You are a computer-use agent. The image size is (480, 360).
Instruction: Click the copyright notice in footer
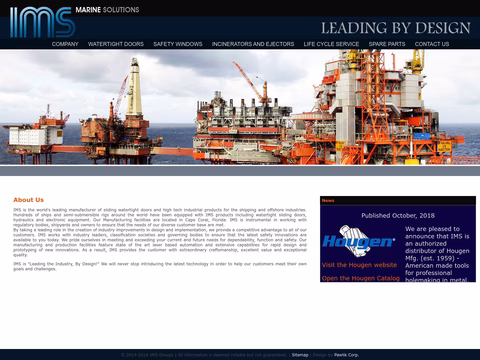[204, 355]
